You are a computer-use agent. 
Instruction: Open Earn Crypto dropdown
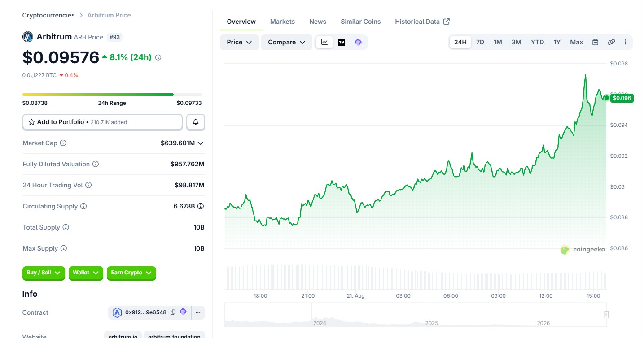(131, 273)
